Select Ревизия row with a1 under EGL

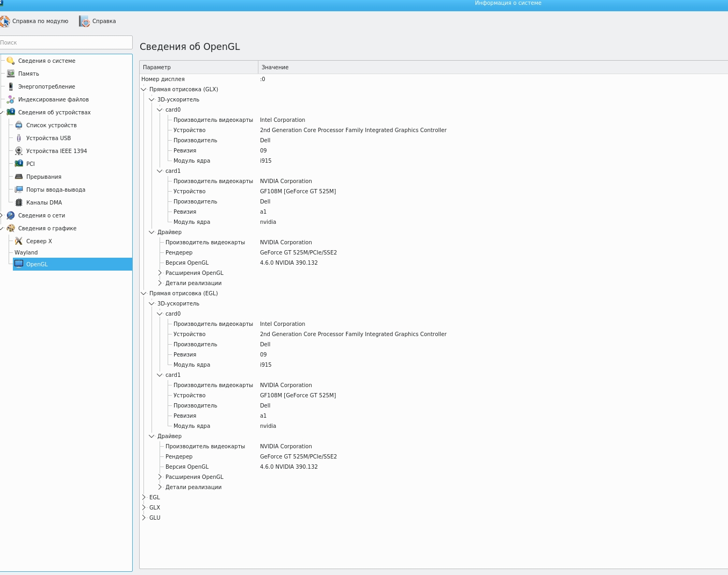(434, 416)
